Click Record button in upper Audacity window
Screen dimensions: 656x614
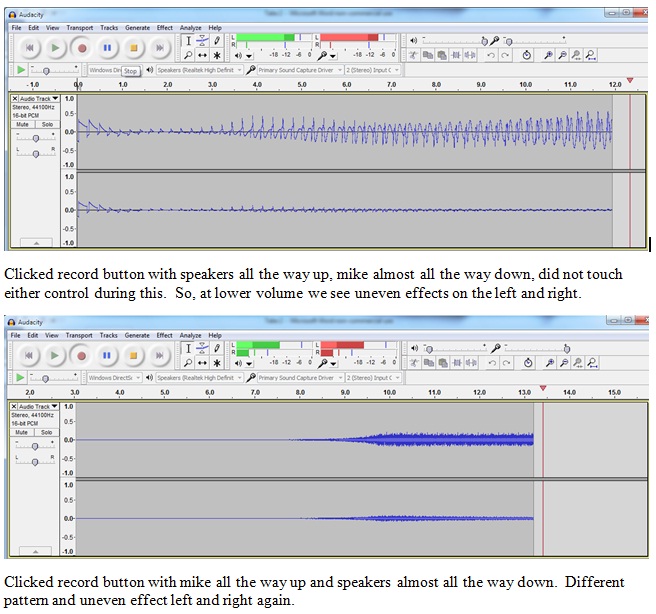(82, 48)
